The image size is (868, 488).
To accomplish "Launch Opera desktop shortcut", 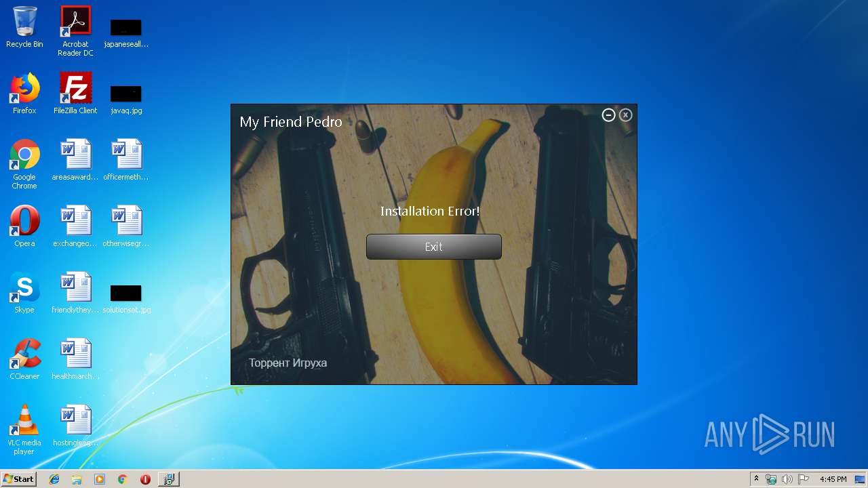I will coord(24,226).
